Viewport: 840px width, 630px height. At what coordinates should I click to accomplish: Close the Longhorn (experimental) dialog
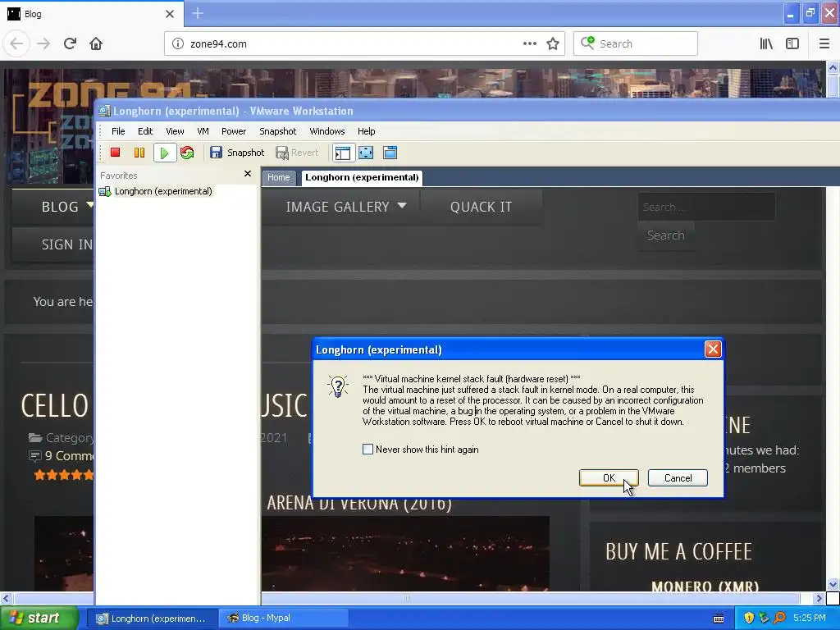(x=713, y=349)
